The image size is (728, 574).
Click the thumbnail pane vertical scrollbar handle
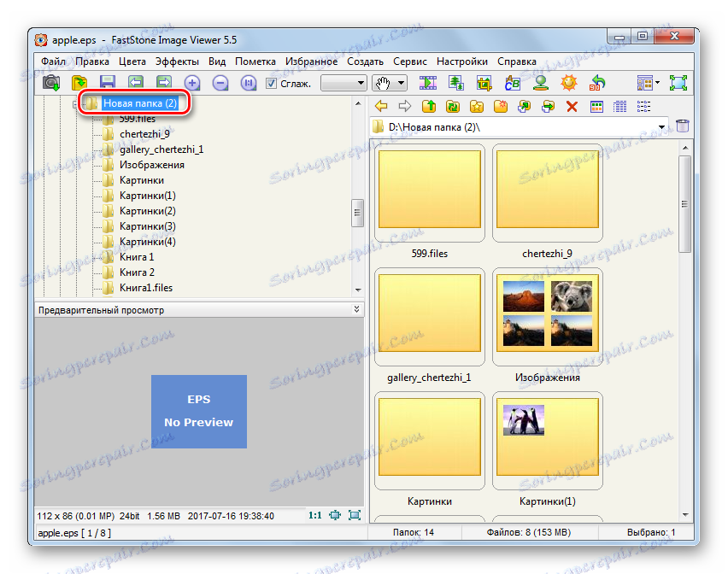click(684, 203)
